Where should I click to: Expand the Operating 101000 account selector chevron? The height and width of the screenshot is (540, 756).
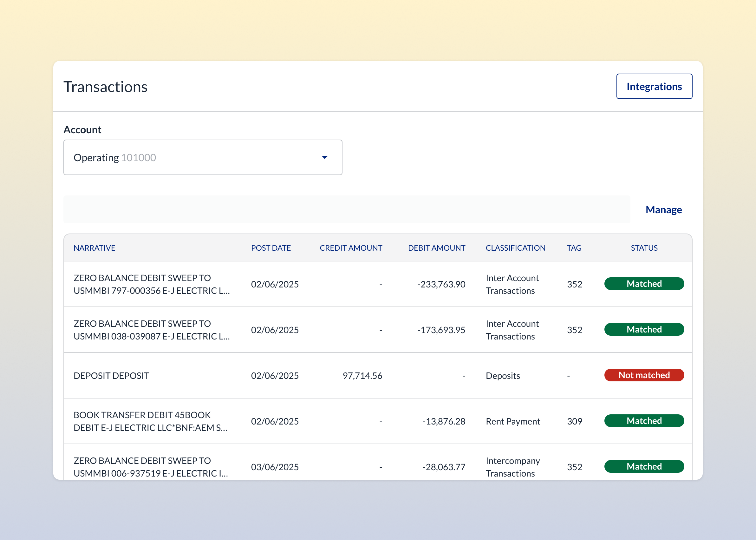[325, 157]
